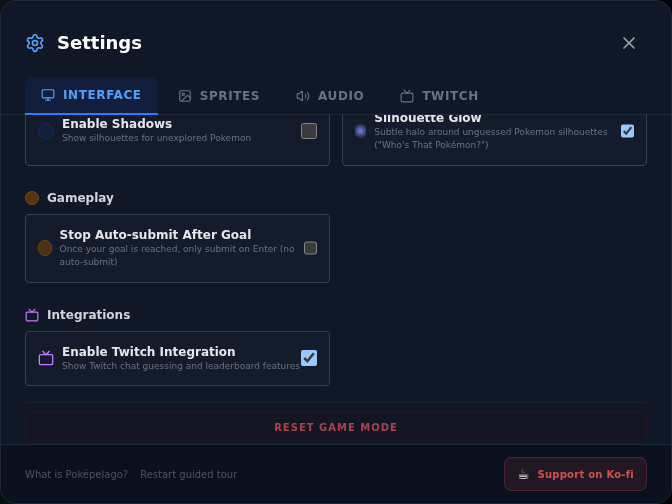Click the Twitch tab TV icon
672x504 pixels.
click(407, 96)
